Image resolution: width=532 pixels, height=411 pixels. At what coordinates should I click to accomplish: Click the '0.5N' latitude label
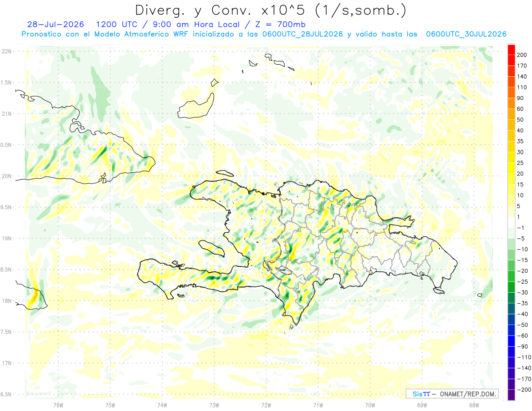(7, 145)
